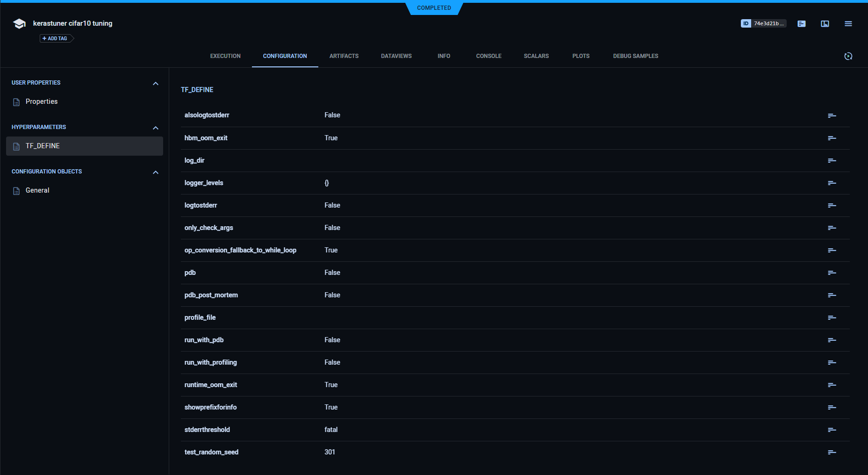Toggle the row icon next to run_with_profiling
The width and height of the screenshot is (868, 475).
tap(832, 362)
